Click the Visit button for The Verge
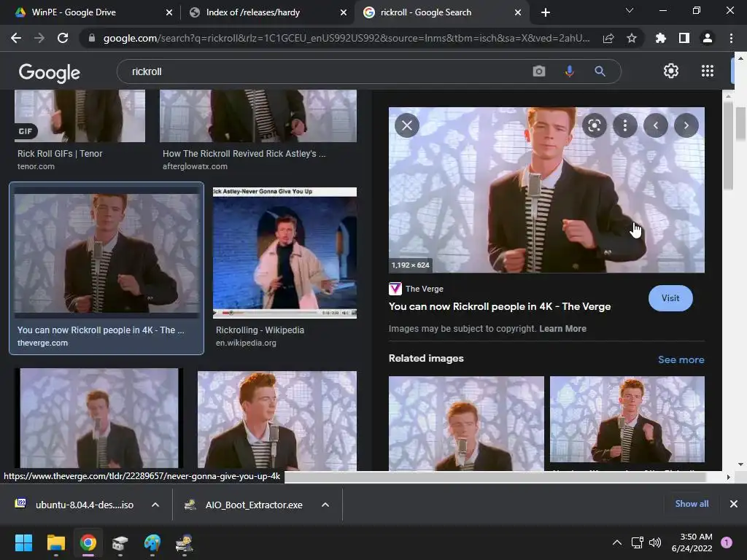This screenshot has height=560, width=747. coord(670,298)
